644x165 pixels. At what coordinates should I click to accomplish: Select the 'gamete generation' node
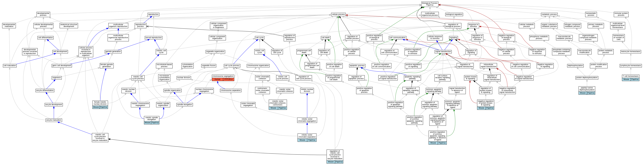[x=113, y=51]
